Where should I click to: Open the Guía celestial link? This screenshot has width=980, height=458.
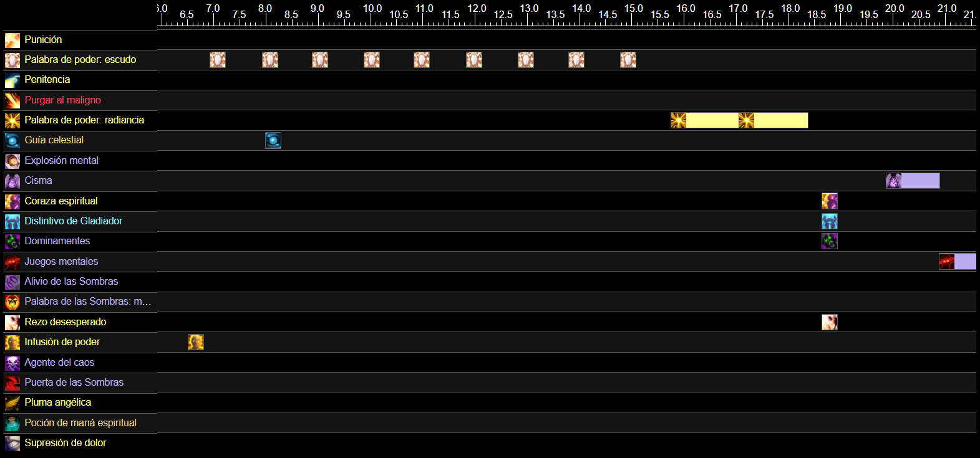(x=54, y=140)
